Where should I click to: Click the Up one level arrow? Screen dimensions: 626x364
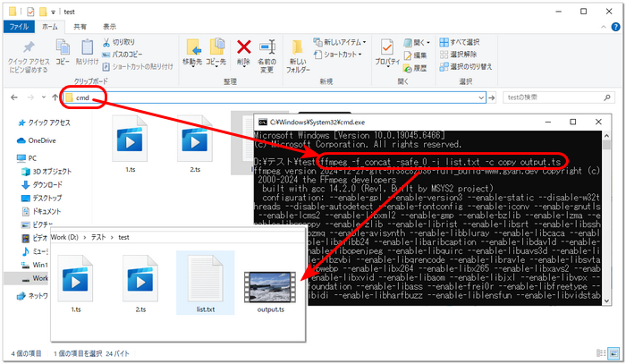(x=55, y=97)
